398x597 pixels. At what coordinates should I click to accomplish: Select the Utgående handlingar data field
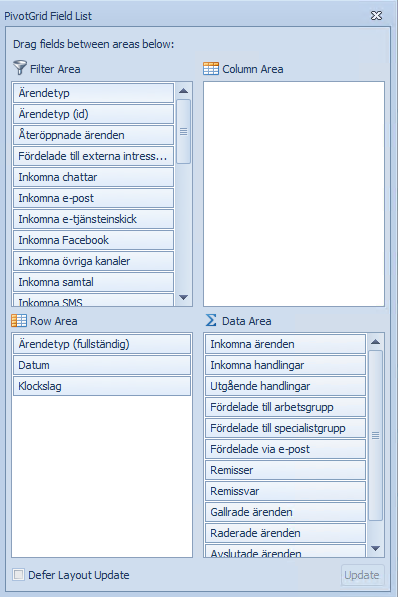(x=285, y=386)
